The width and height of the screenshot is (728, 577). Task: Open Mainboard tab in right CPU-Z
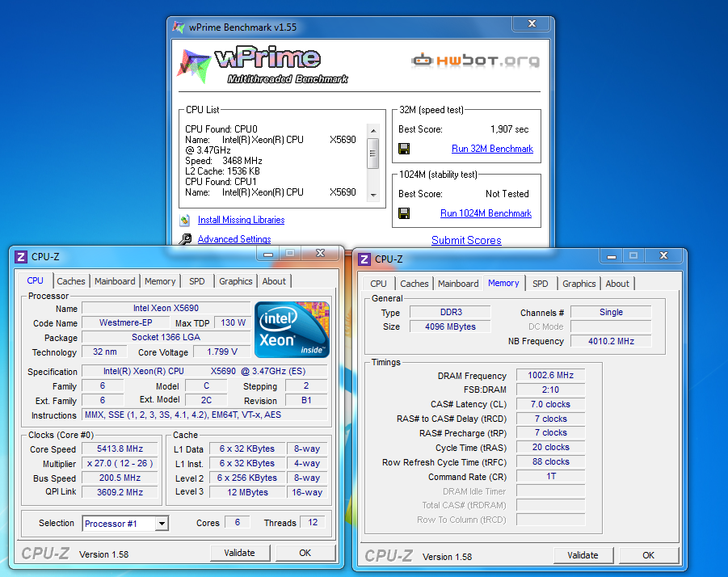coord(458,284)
